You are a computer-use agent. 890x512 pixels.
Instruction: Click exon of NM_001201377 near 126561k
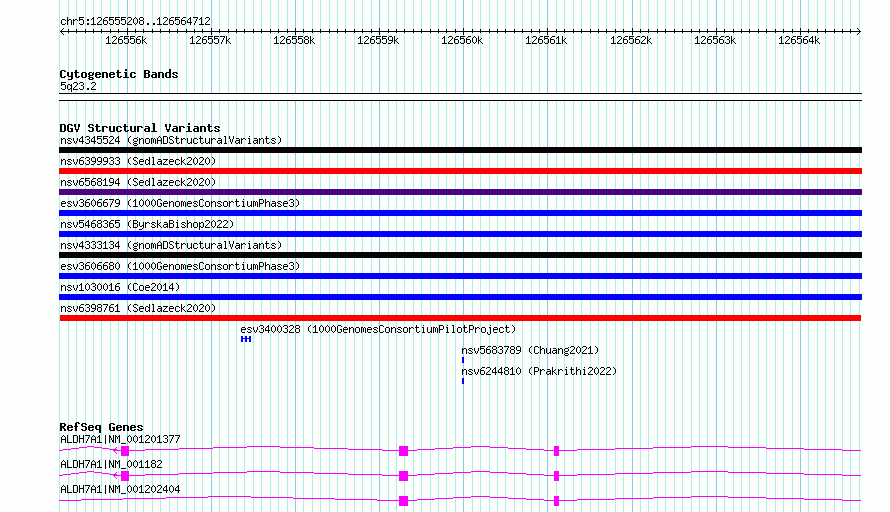tap(556, 451)
